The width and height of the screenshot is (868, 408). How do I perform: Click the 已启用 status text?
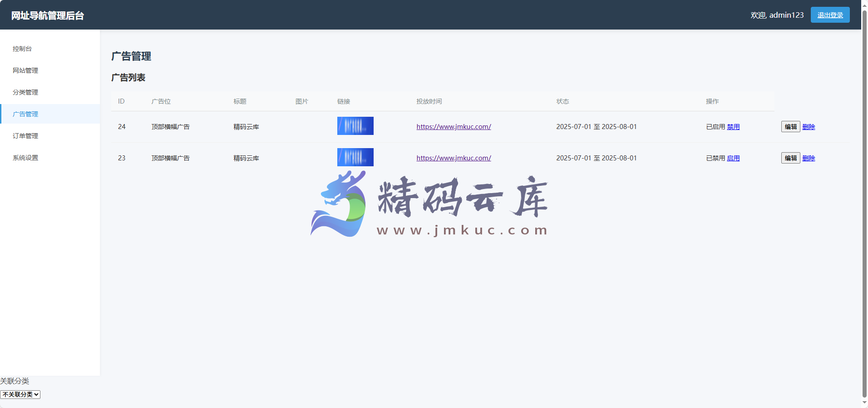click(x=715, y=127)
